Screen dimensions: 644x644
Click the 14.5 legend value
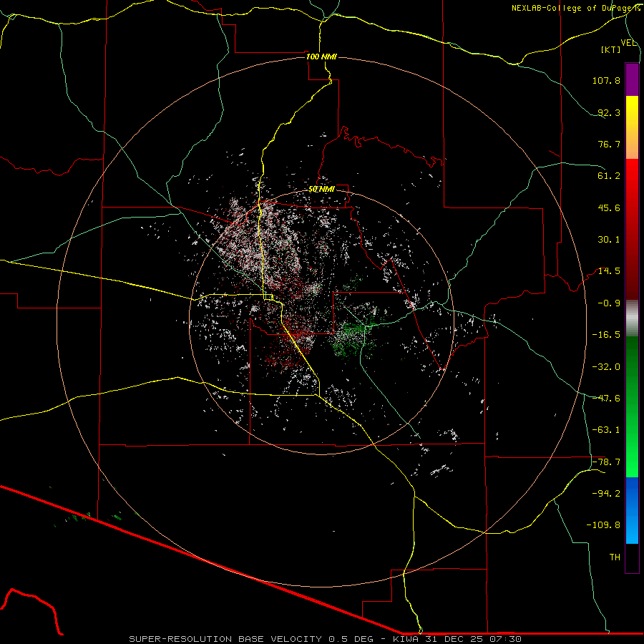tap(609, 271)
